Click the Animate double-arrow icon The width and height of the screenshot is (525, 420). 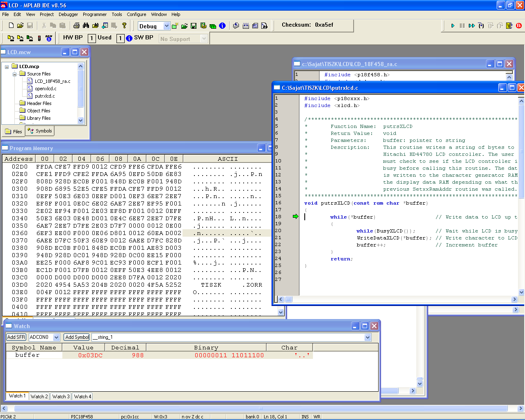click(472, 25)
